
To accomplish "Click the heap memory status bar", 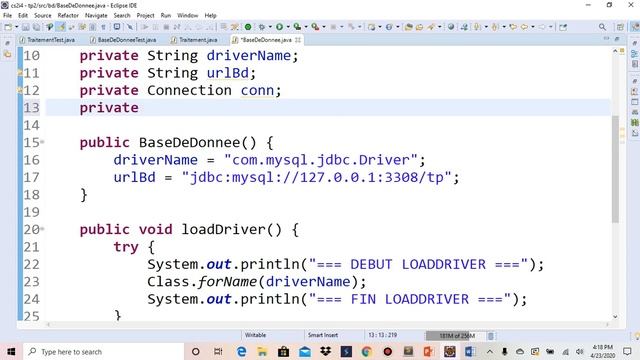I will click(x=456, y=336).
